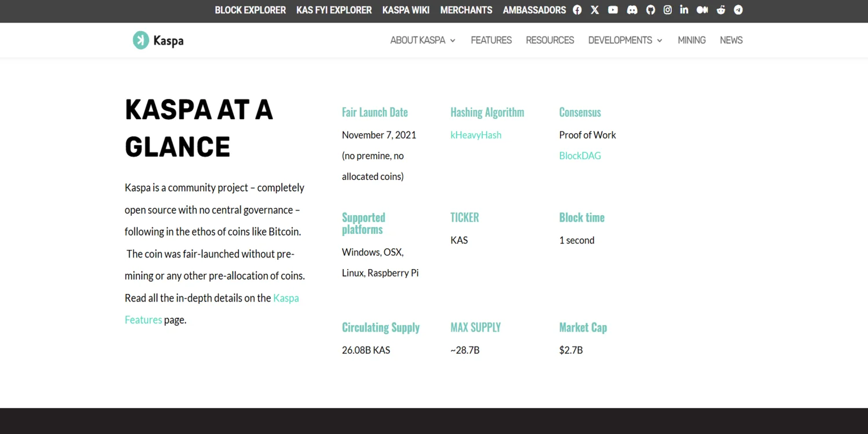The image size is (868, 434).
Task: Click the kHeavyHash link
Action: (476, 135)
